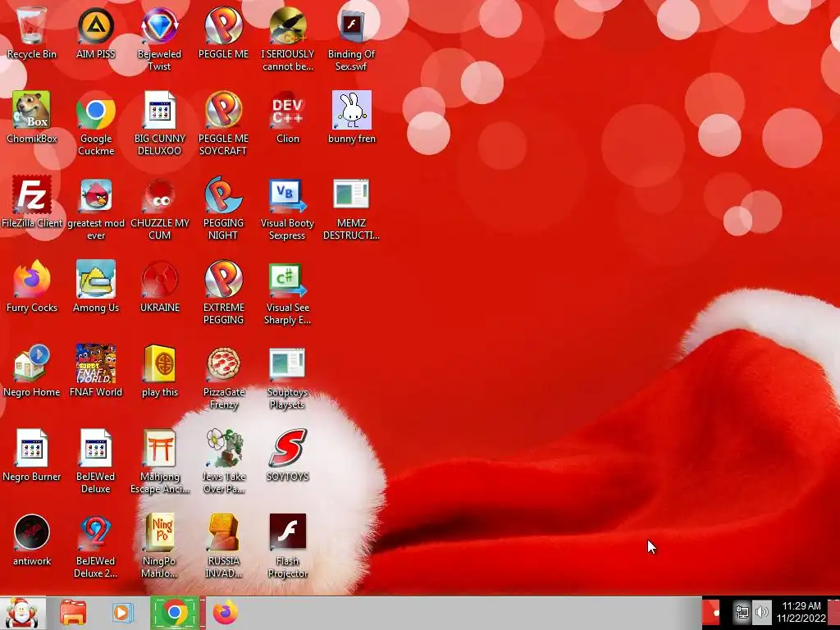The height and width of the screenshot is (630, 840).
Task: Open the Santa Start button
Action: tap(22, 613)
